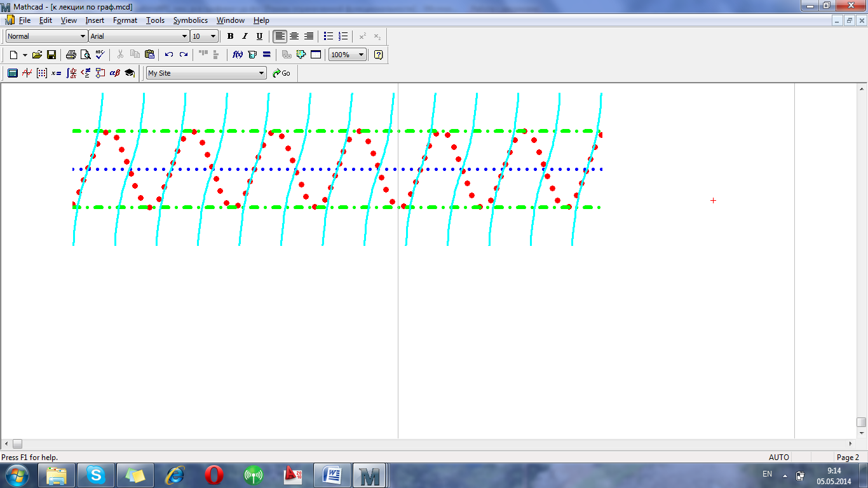Open the Greek Symbol toolbar icon
Viewport: 868px width, 488px height.
point(115,73)
